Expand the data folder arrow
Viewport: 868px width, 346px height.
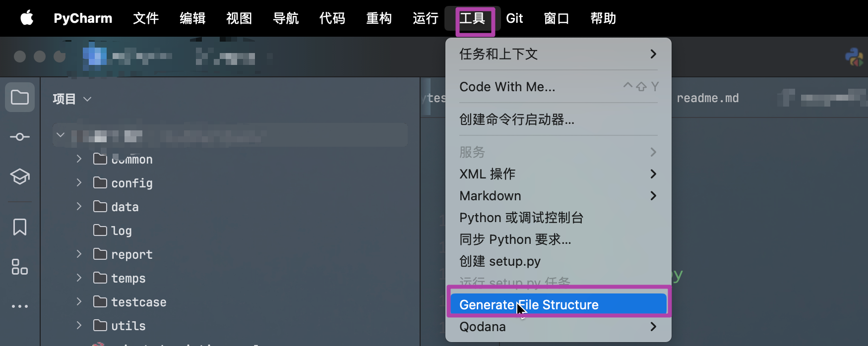[79, 206]
